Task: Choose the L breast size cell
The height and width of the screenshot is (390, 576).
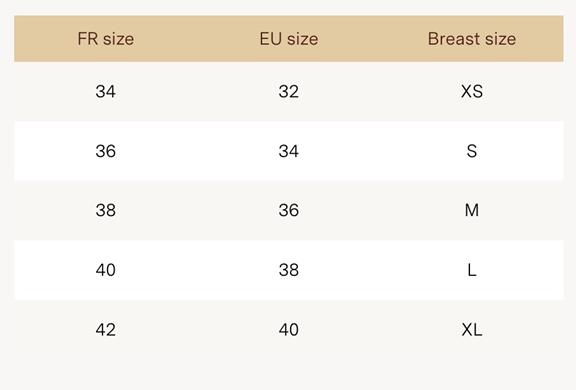Action: point(472,270)
